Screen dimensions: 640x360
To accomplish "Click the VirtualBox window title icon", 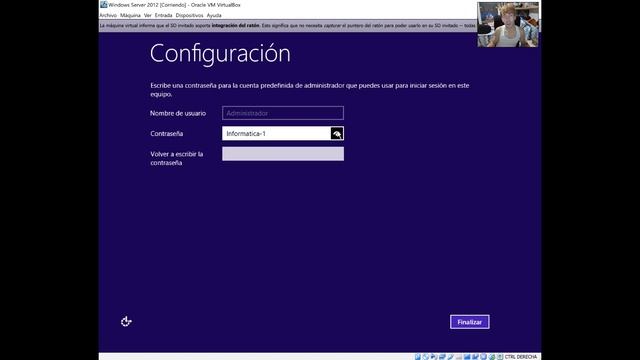I will click(104, 4).
